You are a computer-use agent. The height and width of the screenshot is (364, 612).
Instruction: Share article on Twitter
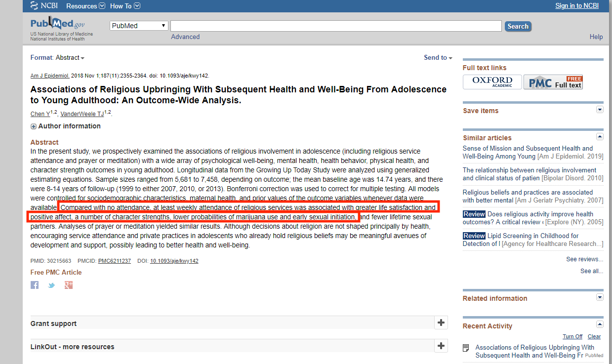point(51,285)
